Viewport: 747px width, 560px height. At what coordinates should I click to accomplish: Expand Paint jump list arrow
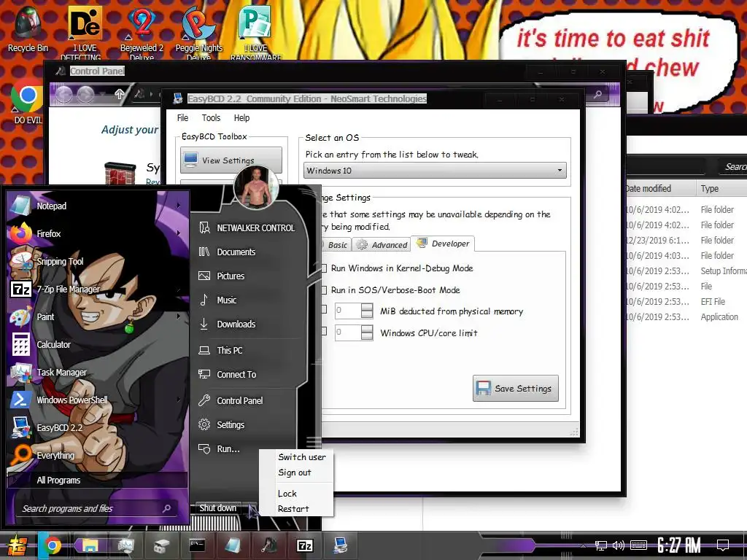pos(179,316)
